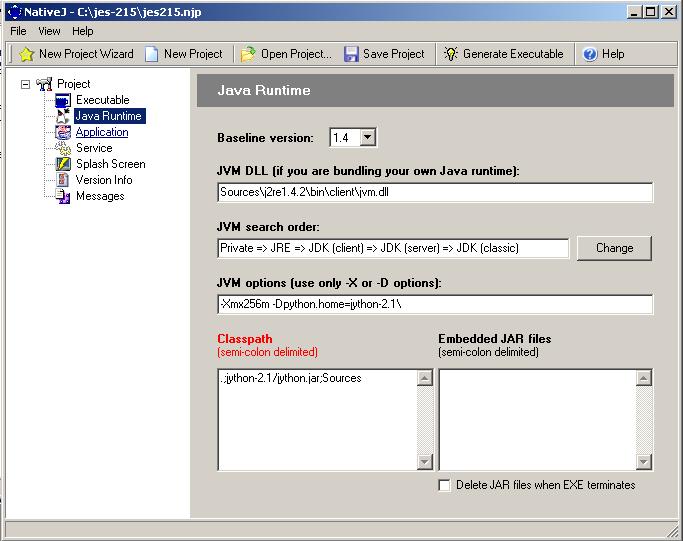Image resolution: width=683 pixels, height=541 pixels.
Task: Click Open Project... toolbar label
Action: (x=296, y=54)
